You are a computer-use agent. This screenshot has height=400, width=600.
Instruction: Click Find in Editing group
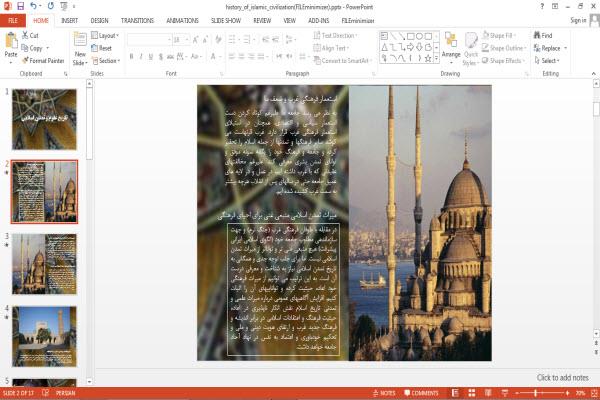(x=543, y=35)
